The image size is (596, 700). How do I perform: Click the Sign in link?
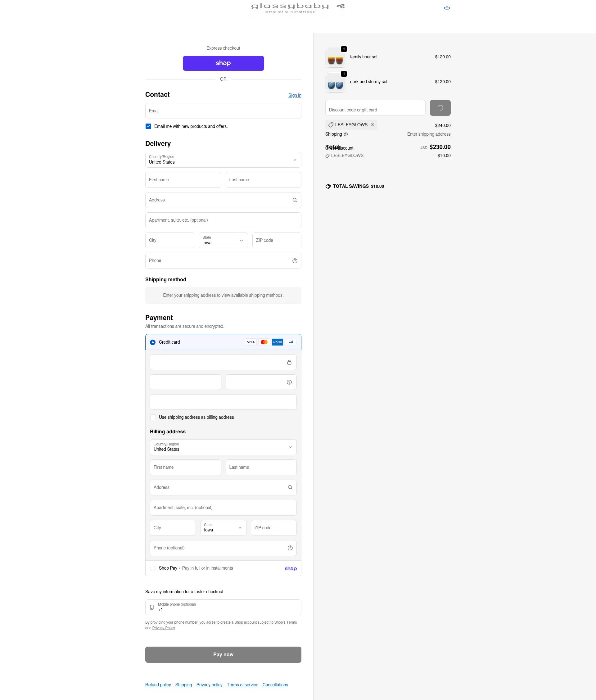(295, 95)
